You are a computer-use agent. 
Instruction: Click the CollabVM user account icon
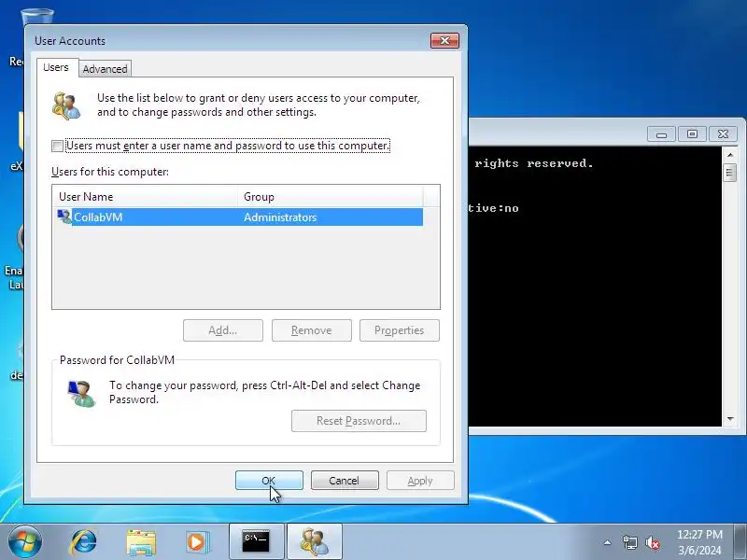pyautogui.click(x=64, y=217)
